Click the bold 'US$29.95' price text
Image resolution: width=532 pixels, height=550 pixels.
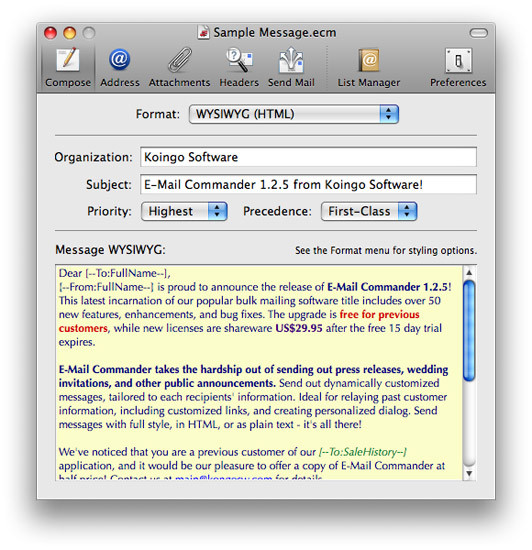tap(299, 328)
